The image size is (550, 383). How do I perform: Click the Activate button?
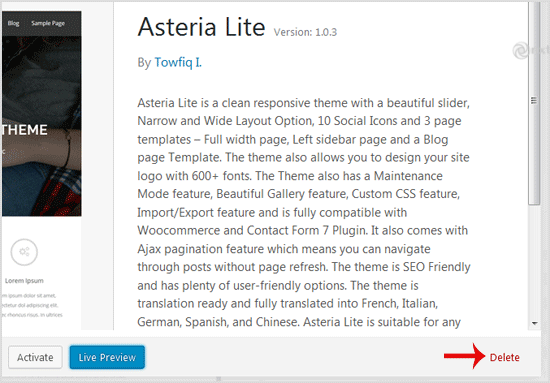[35, 357]
